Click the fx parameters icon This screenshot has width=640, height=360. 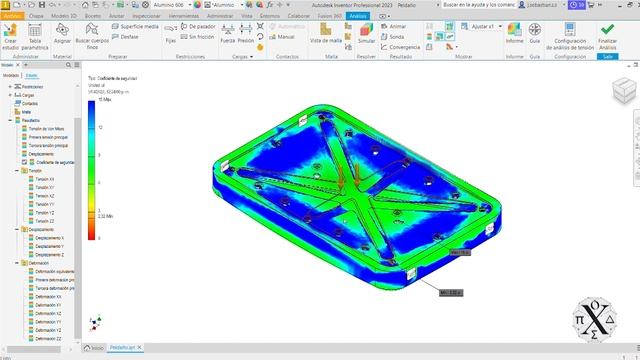pos(270,5)
